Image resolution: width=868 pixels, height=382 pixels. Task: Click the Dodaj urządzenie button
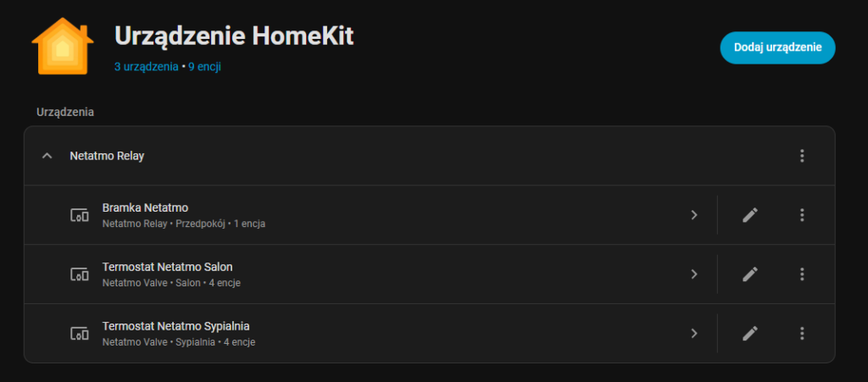click(777, 47)
